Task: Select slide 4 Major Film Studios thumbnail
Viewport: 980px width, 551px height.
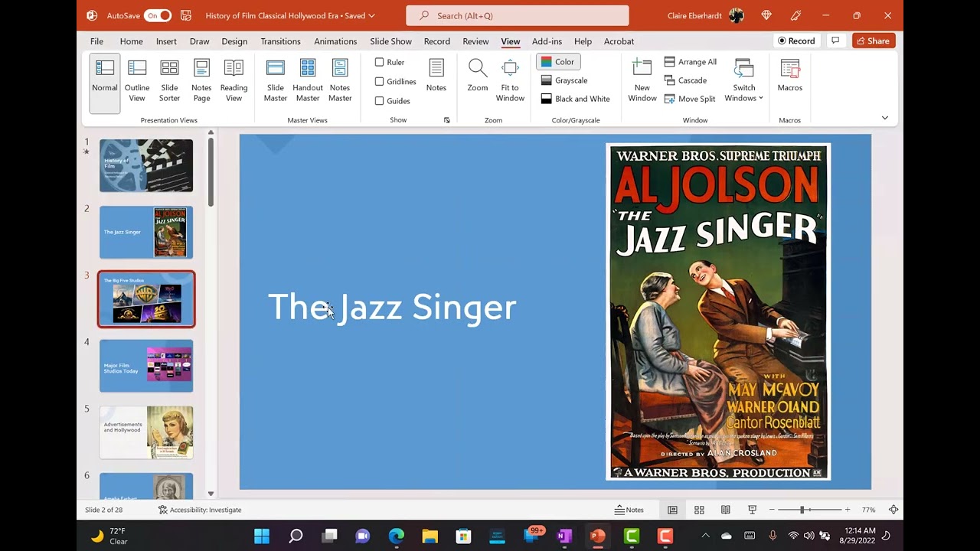Action: (x=146, y=366)
